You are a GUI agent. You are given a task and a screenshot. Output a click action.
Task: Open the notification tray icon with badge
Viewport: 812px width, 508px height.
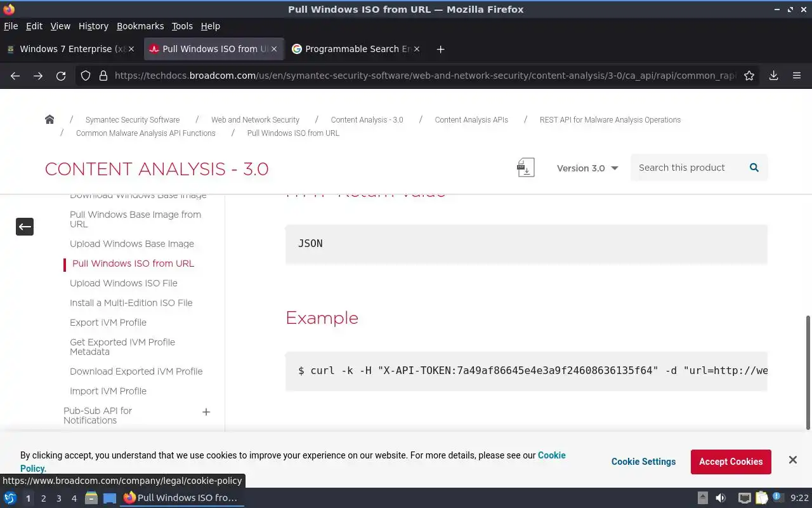click(778, 498)
